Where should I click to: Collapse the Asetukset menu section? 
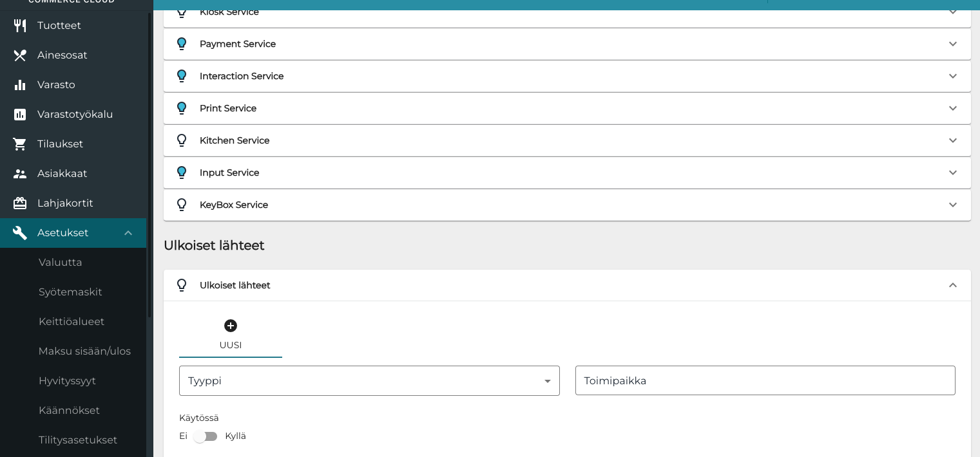(x=128, y=233)
